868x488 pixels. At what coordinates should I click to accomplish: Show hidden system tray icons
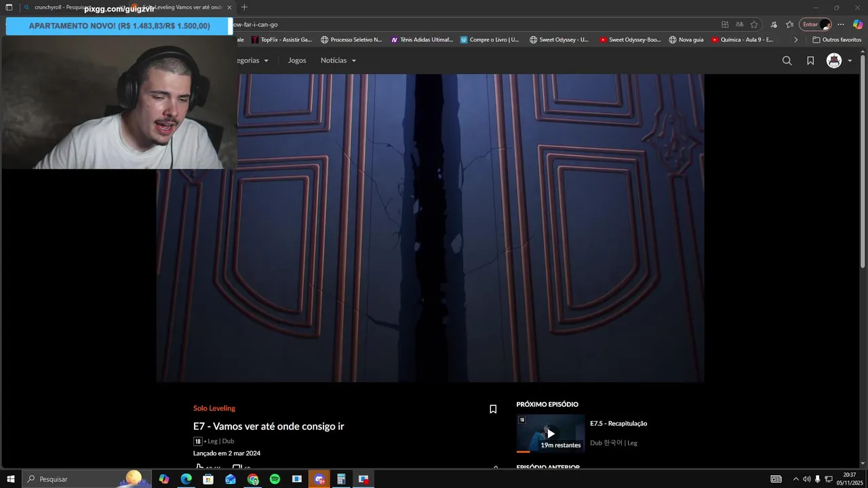[x=795, y=479]
